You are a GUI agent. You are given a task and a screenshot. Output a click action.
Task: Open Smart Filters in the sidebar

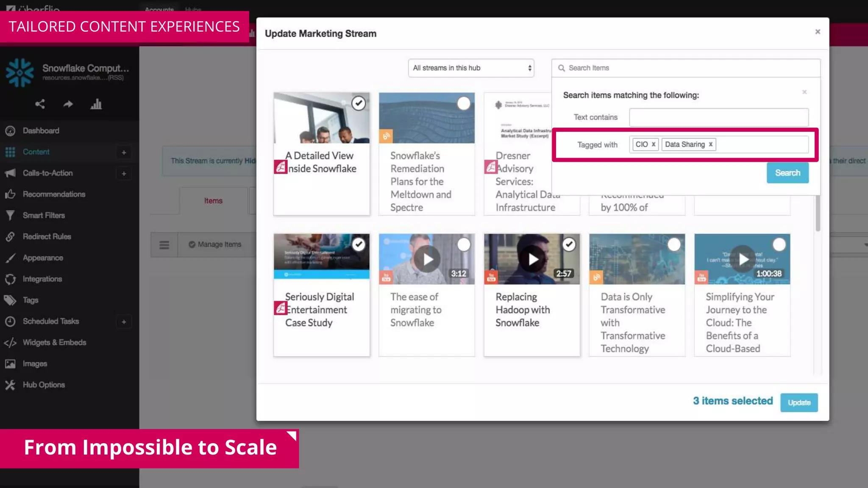(x=44, y=215)
